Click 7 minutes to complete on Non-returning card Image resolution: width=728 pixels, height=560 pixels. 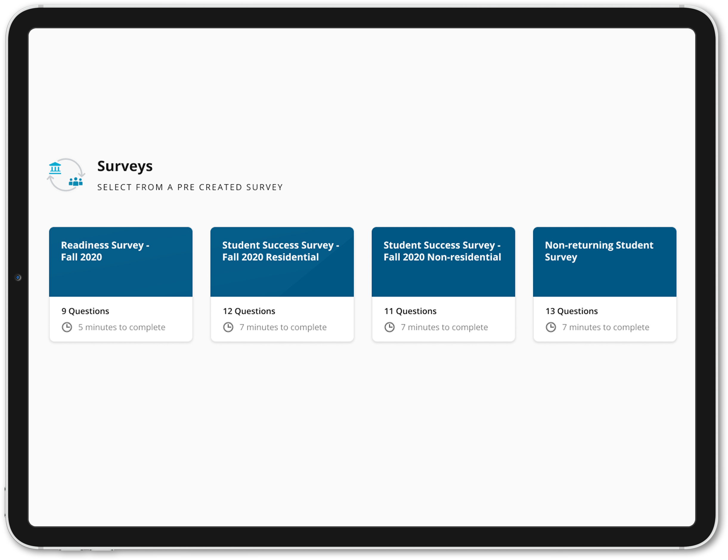[606, 327]
